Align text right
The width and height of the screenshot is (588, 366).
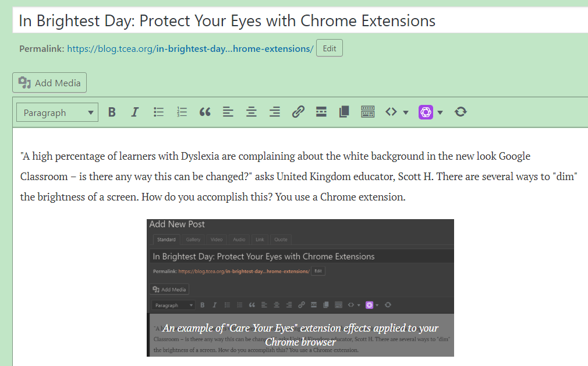coord(275,112)
